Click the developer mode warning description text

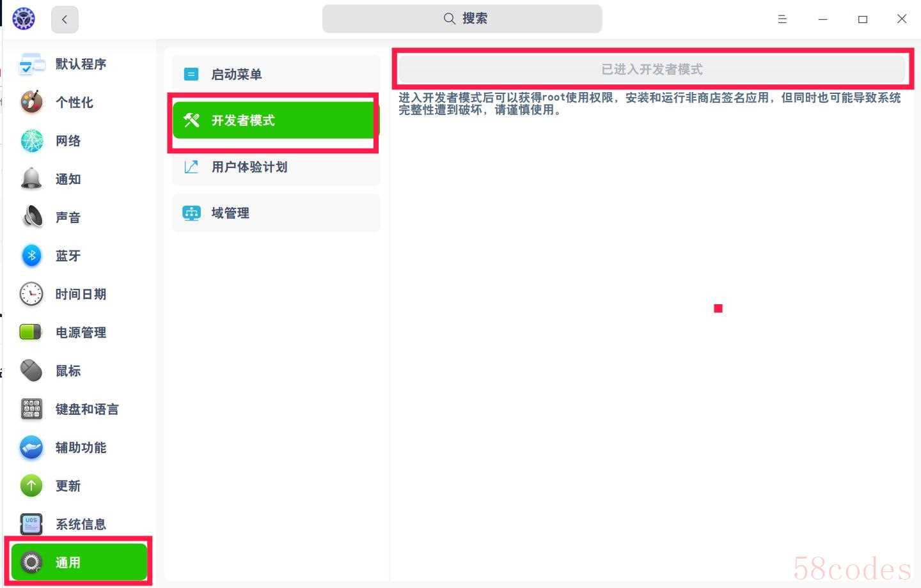[x=650, y=104]
